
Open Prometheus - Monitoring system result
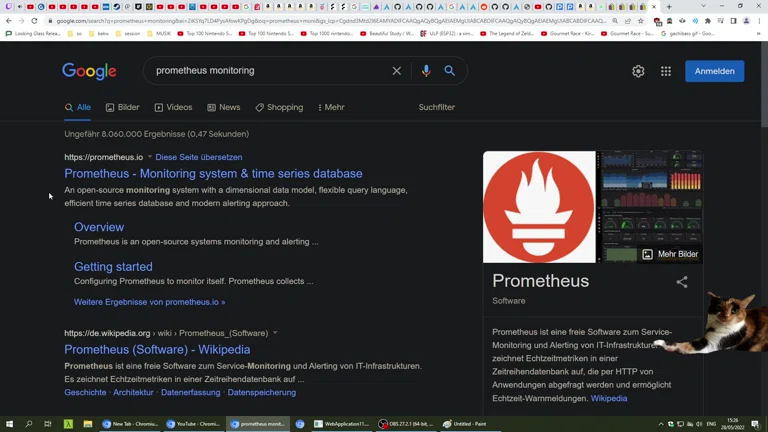(x=213, y=173)
